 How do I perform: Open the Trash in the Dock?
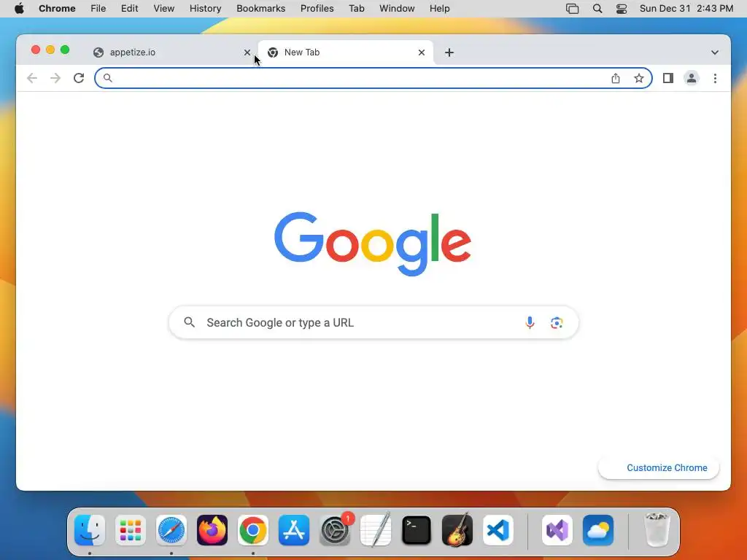coord(657,530)
